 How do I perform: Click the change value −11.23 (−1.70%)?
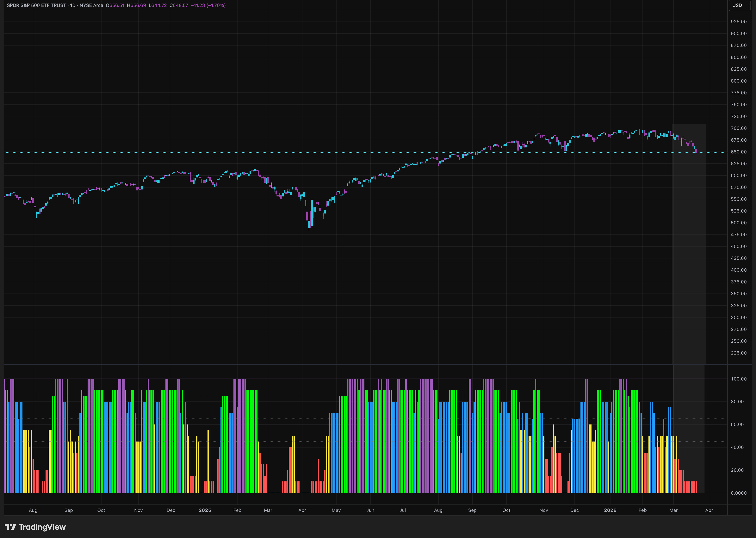(208, 5)
